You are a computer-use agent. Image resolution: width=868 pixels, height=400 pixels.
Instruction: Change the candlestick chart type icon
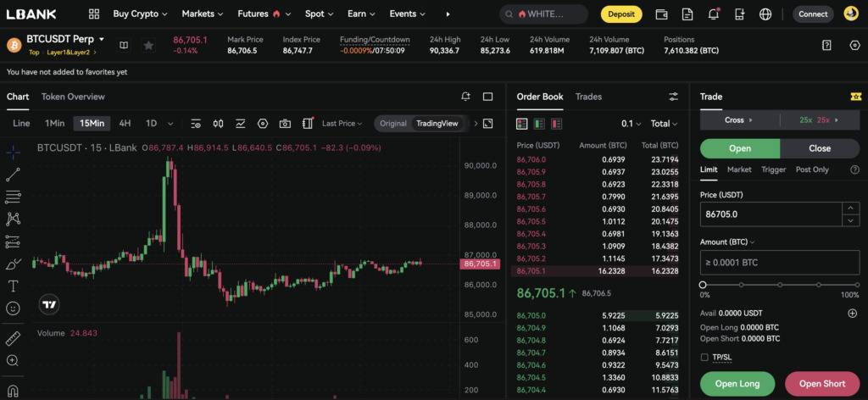pos(218,124)
